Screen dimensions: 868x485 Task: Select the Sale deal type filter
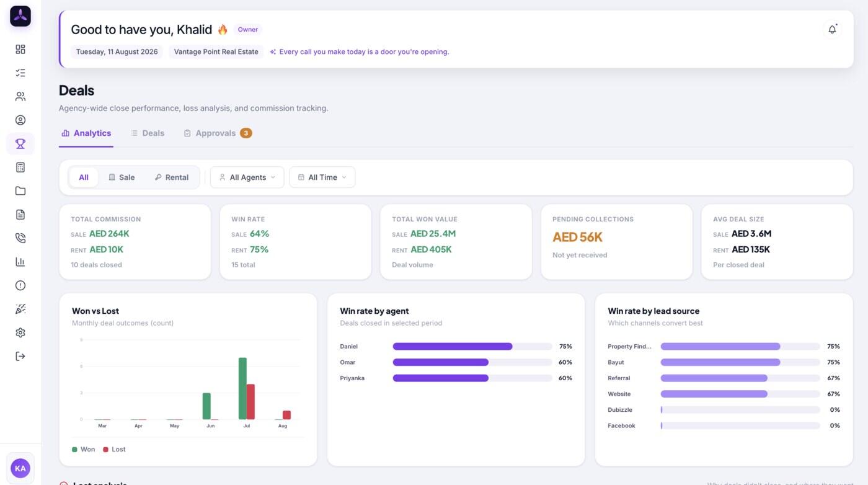coord(122,177)
